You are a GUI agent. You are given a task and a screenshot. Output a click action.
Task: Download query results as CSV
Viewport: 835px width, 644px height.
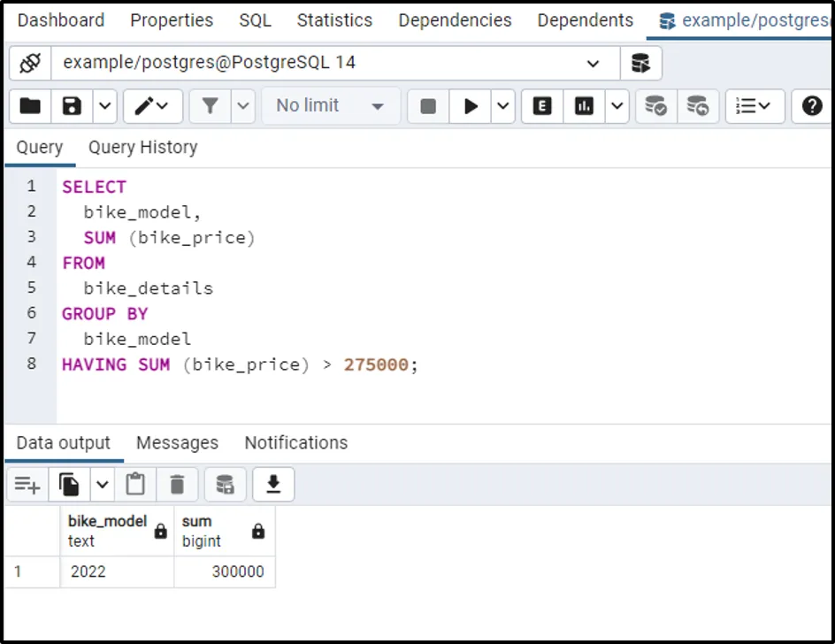click(x=273, y=484)
